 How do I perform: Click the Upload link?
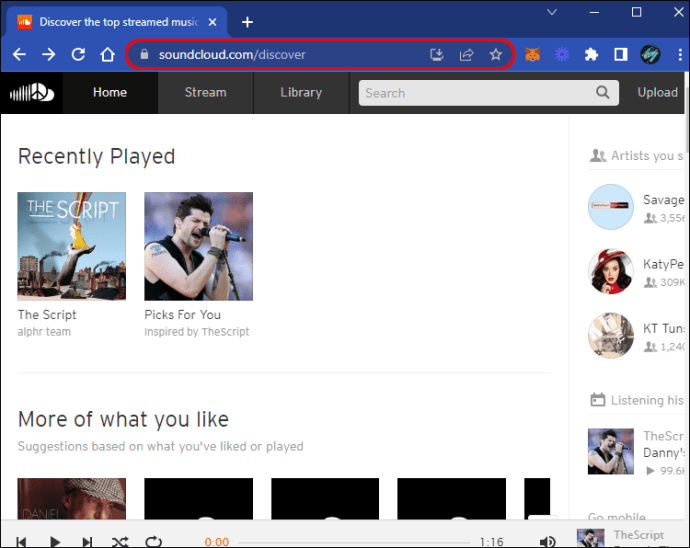pos(657,93)
